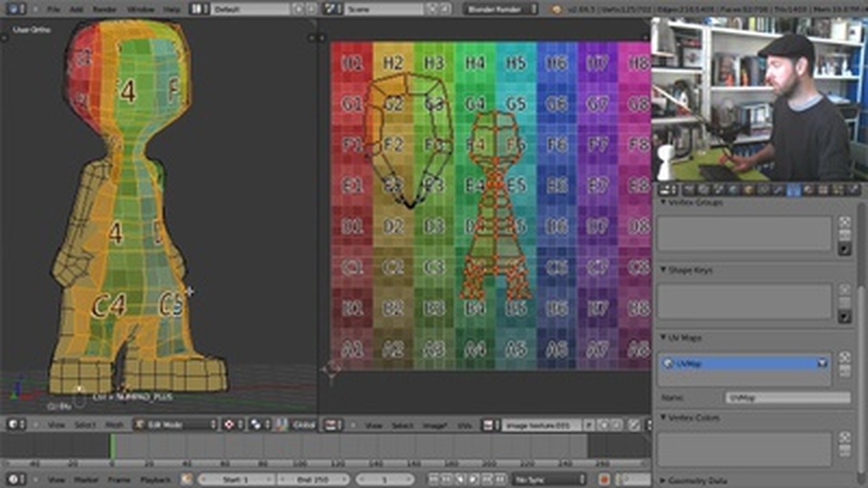The image size is (868, 488).
Task: Add a new vertex color layer
Action: click(x=844, y=438)
